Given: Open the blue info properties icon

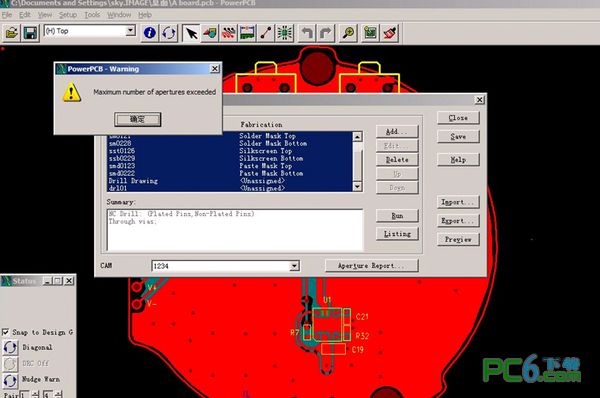Looking at the screenshot, I should (x=150, y=33).
